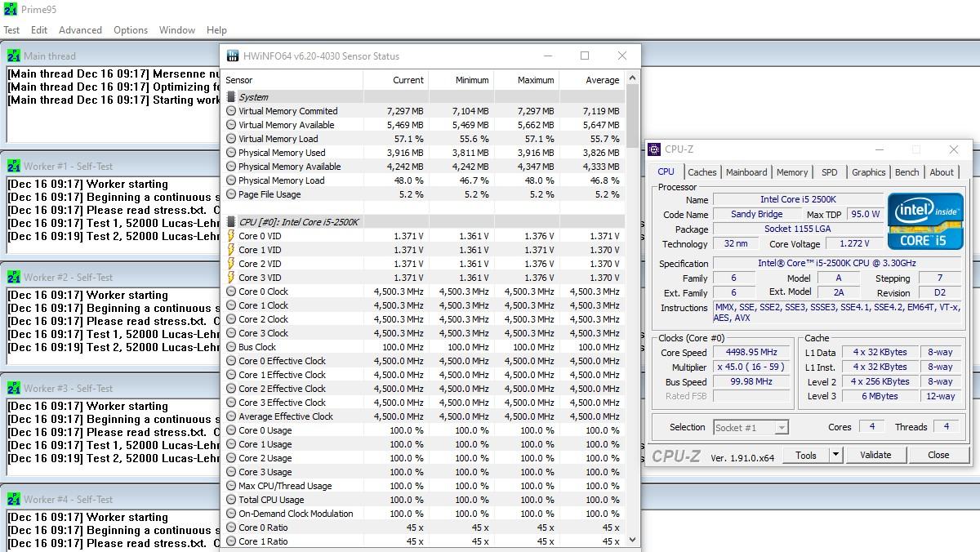The height and width of the screenshot is (552, 980).
Task: Click the Core 0 VID lightning bolt icon
Action: (x=231, y=236)
